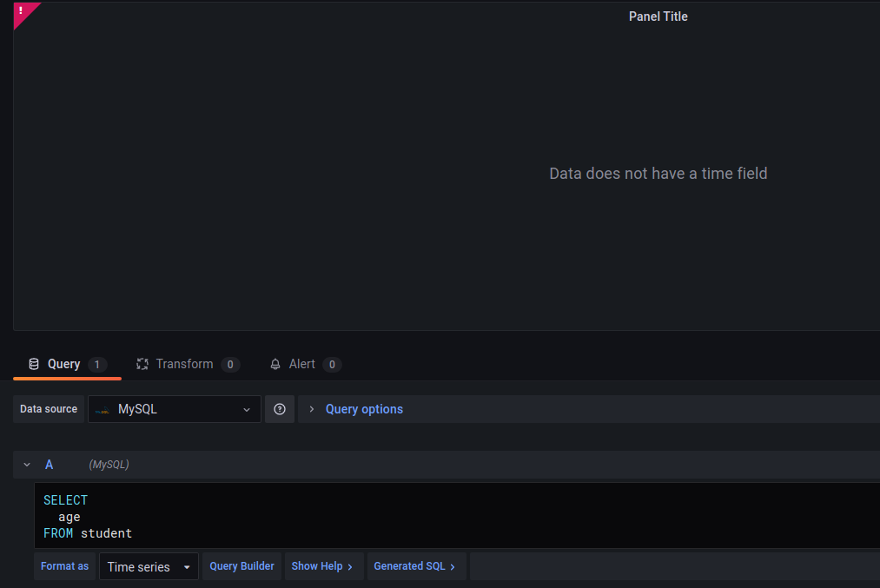Expand Generated SQL section
Image resolution: width=880 pixels, height=588 pixels.
tap(414, 566)
